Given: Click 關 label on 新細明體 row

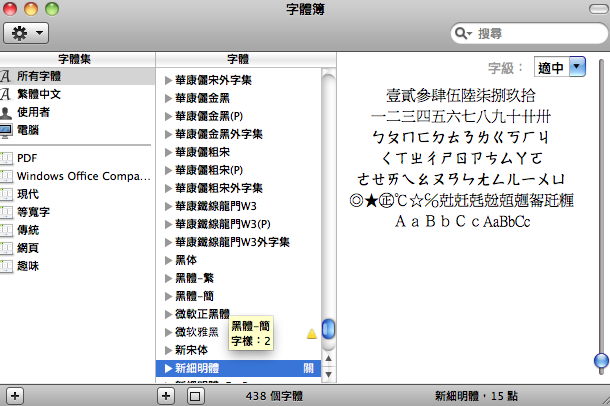Looking at the screenshot, I should [x=309, y=368].
